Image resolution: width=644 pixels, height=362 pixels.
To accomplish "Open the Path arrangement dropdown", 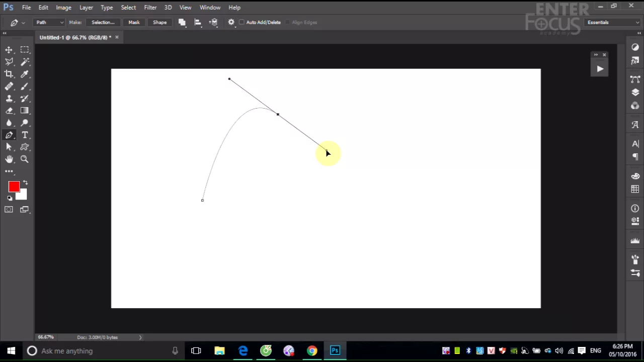I will pyautogui.click(x=214, y=22).
